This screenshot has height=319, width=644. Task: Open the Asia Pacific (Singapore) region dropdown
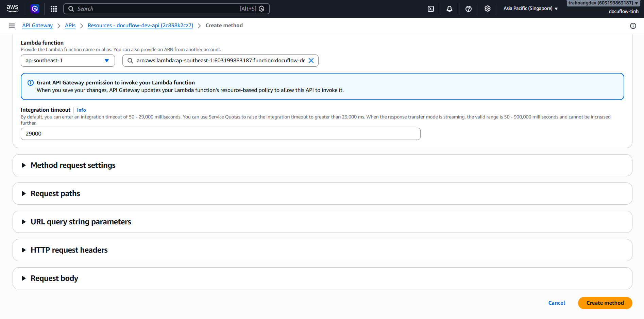530,9
